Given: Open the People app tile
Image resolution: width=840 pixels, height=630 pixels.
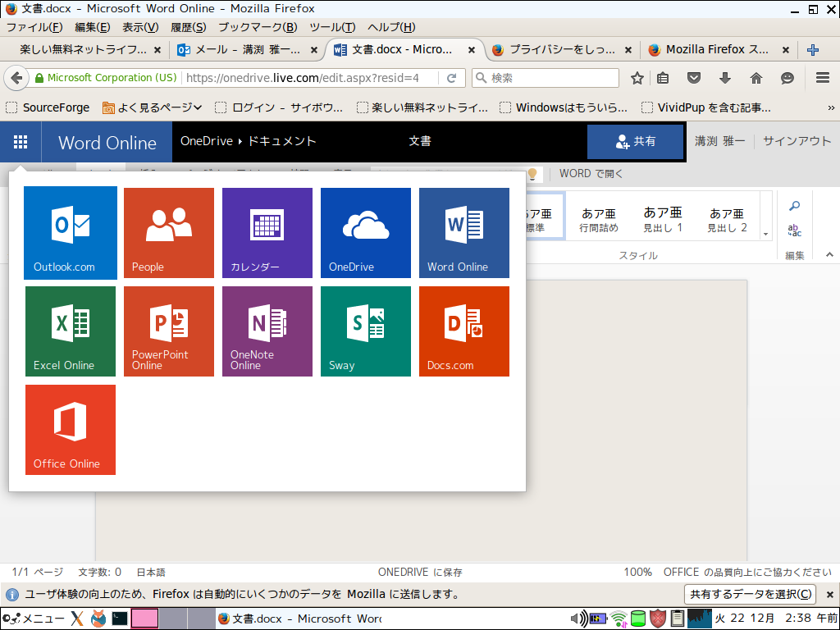Looking at the screenshot, I should pyautogui.click(x=169, y=232).
